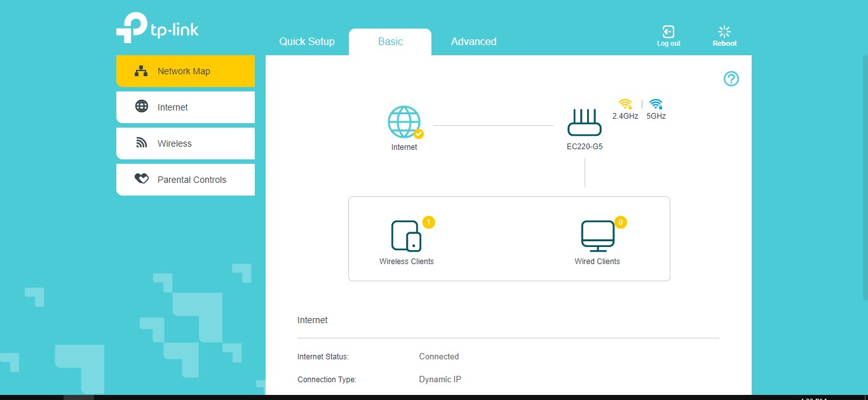The height and width of the screenshot is (400, 868).
Task: Click the Internet globe icon in network map
Action: point(404,122)
